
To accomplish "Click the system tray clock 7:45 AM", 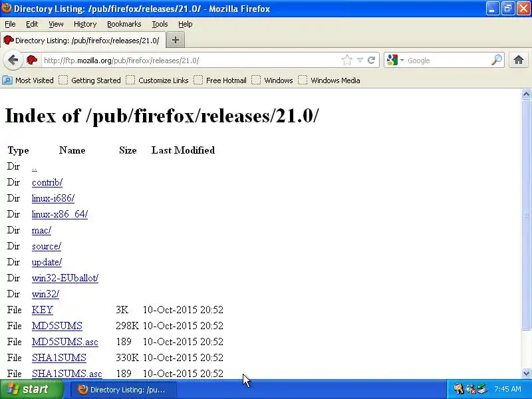I will tap(507, 389).
